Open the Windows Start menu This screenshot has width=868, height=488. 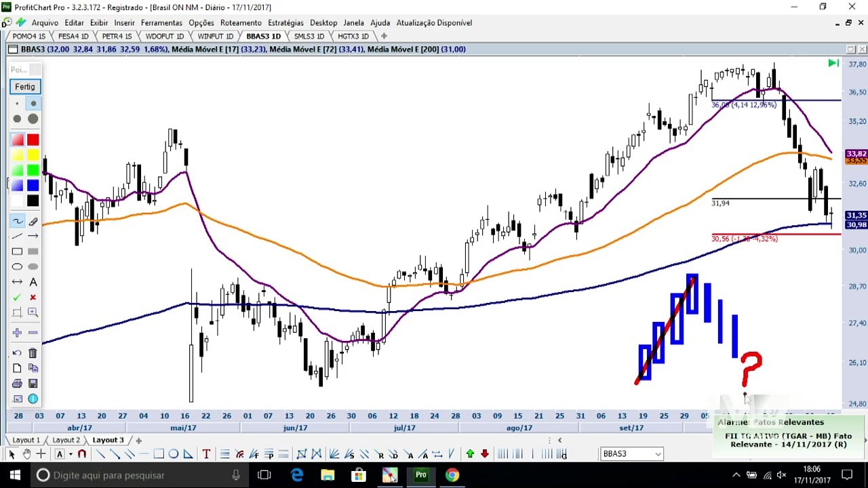[15, 475]
